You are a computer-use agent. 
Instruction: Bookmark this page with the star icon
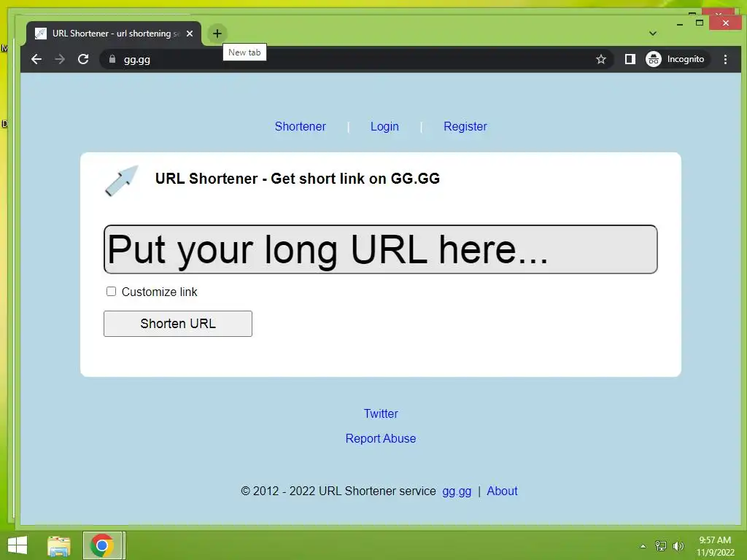[x=601, y=59]
